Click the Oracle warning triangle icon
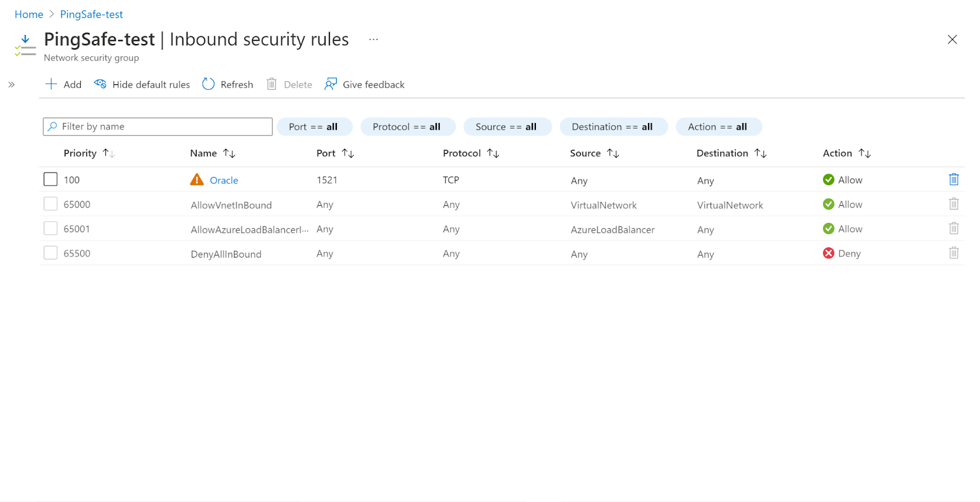 (x=197, y=179)
